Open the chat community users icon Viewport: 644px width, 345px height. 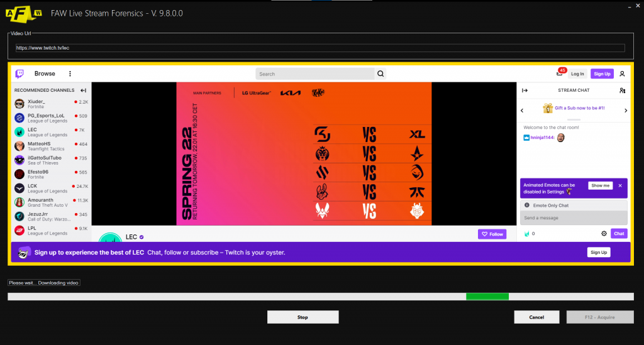click(x=622, y=90)
